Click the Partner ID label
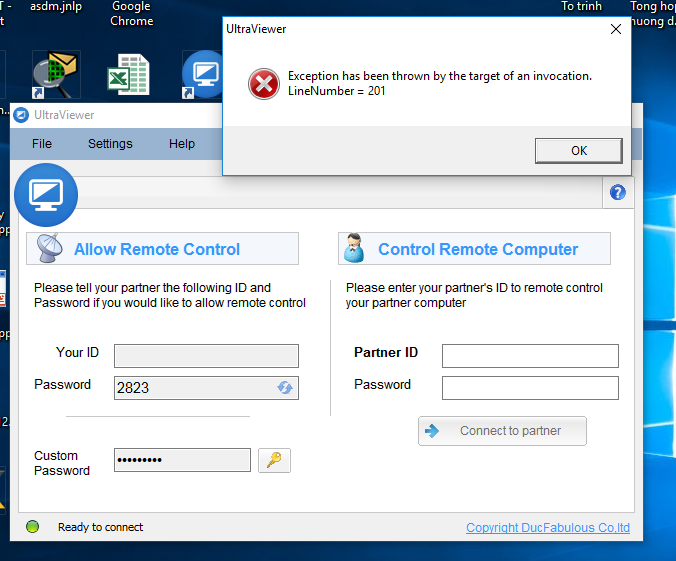 pyautogui.click(x=386, y=352)
